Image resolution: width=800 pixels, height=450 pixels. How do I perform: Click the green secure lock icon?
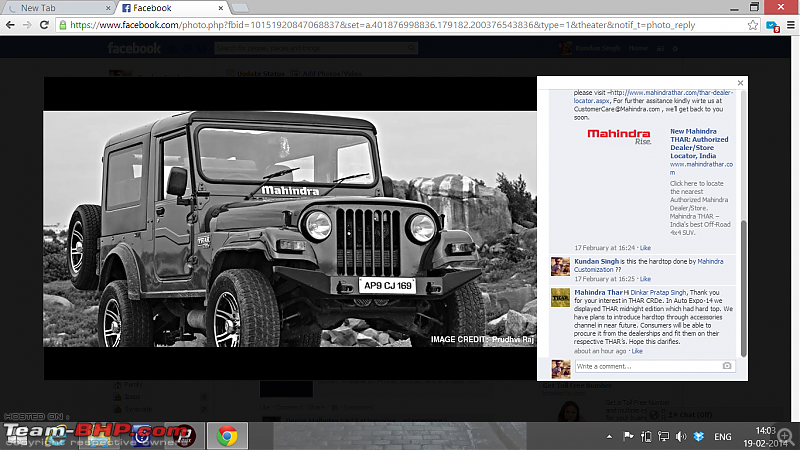63,24
